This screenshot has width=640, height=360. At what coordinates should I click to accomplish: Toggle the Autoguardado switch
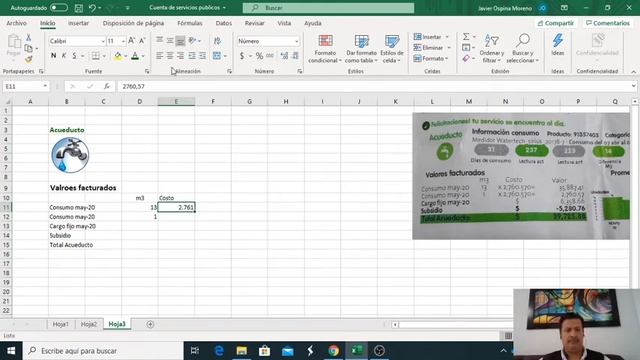coord(59,8)
